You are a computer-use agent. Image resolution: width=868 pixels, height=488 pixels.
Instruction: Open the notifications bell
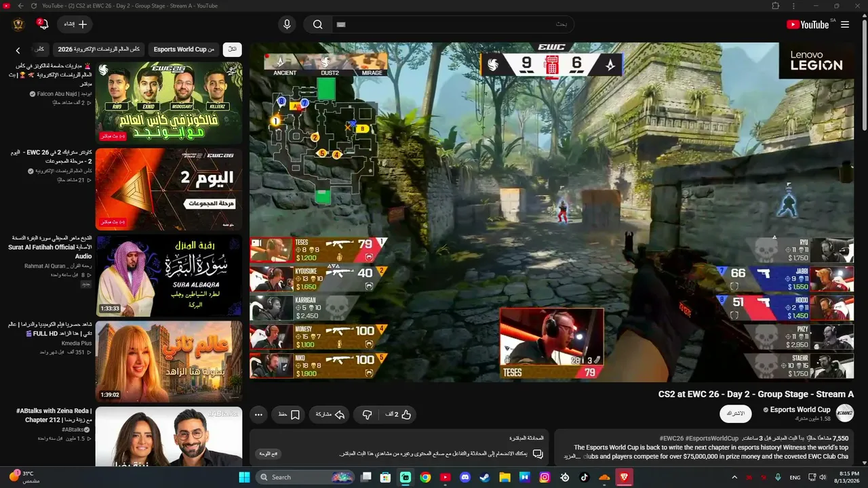[x=43, y=24]
